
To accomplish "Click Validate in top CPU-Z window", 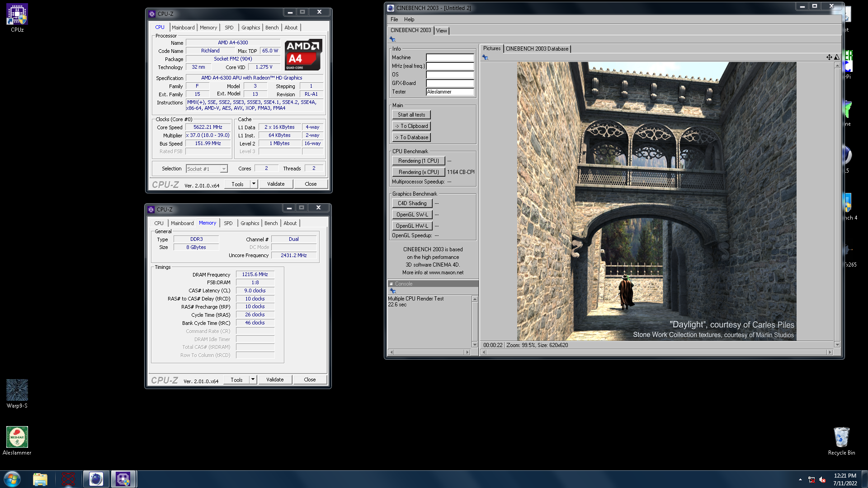I will 276,184.
